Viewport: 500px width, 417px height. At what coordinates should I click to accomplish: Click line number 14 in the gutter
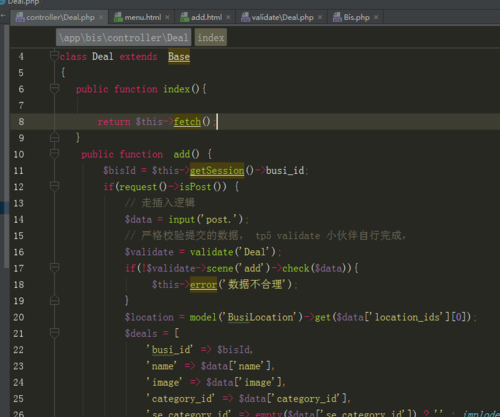point(19,219)
